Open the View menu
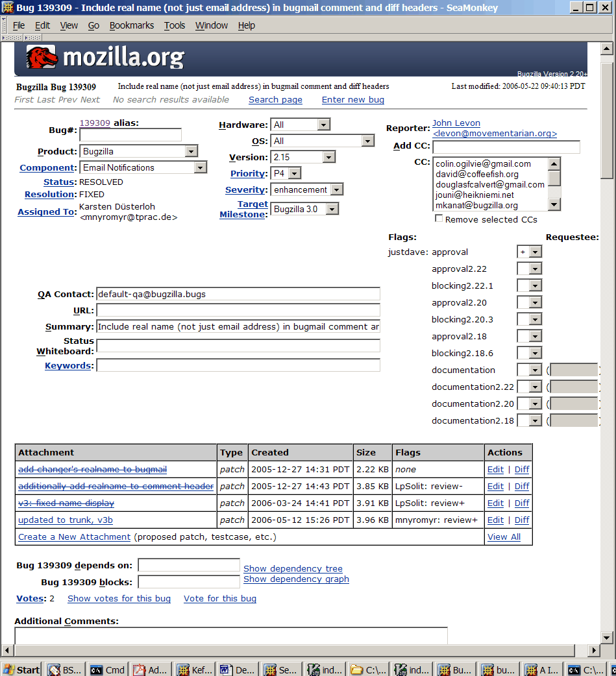The width and height of the screenshot is (616, 676). click(x=69, y=25)
